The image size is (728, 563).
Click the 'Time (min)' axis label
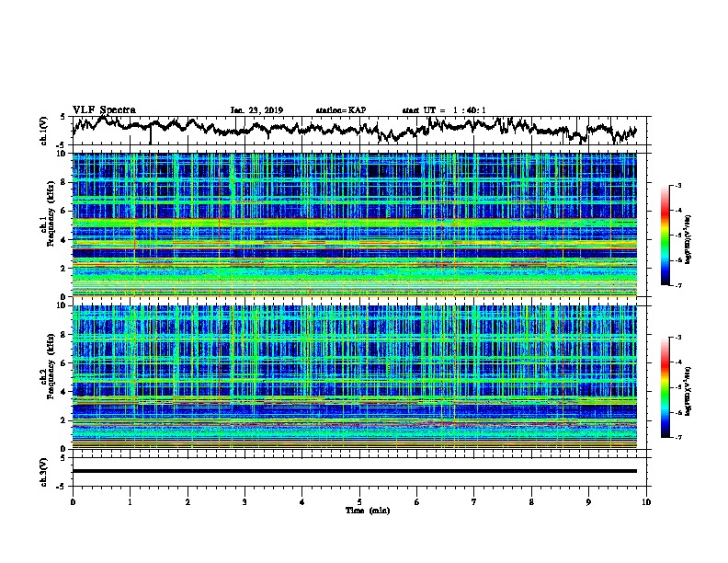[368, 511]
